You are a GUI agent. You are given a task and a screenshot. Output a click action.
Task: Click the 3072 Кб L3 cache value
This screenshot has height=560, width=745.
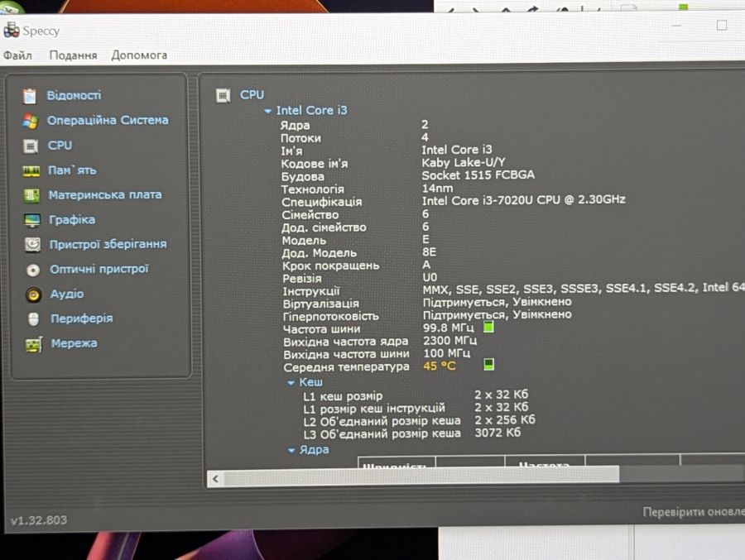497,433
